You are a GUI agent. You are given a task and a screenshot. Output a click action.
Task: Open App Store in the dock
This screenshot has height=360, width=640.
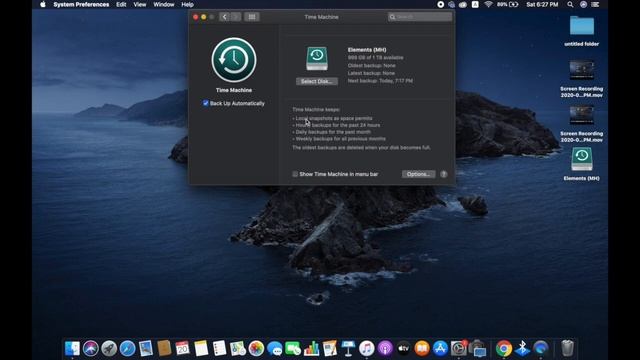(440, 349)
